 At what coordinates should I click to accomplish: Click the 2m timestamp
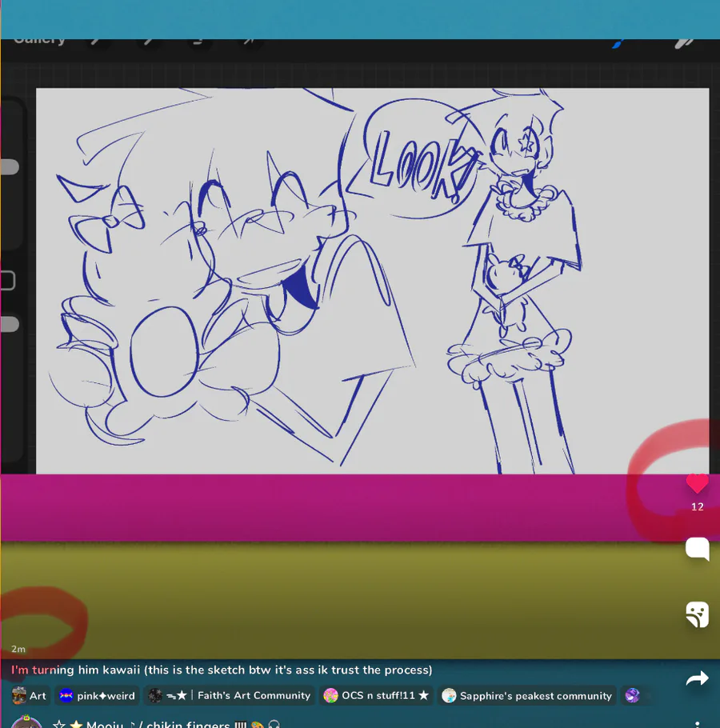[x=18, y=649]
